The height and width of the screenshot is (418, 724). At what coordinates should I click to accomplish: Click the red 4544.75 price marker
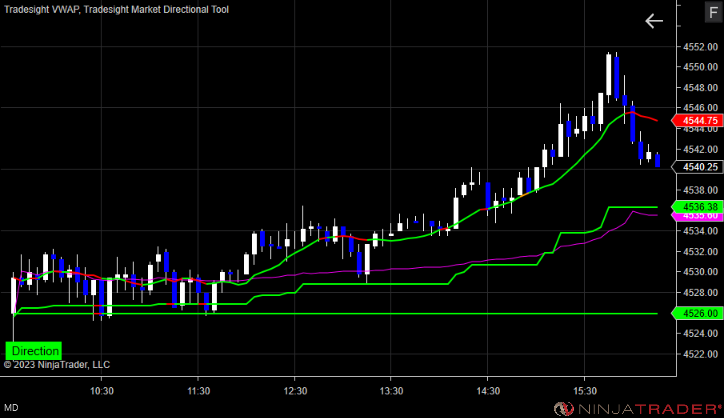pos(698,121)
